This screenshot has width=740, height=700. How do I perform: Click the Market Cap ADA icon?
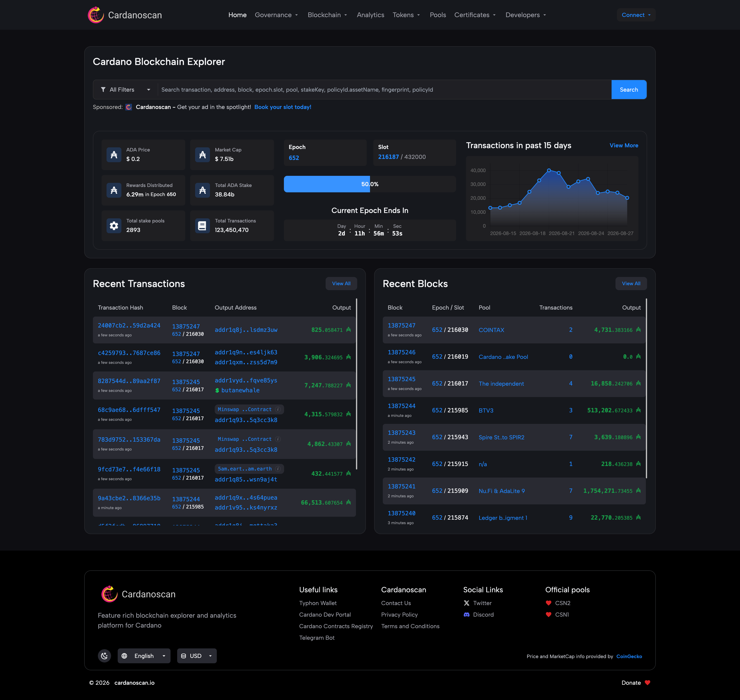tap(202, 155)
